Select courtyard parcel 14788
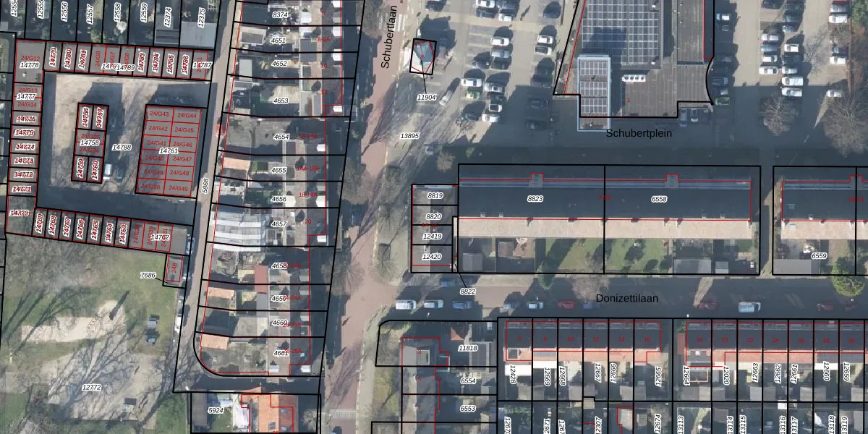This screenshot has width=868, height=434. coord(122,148)
